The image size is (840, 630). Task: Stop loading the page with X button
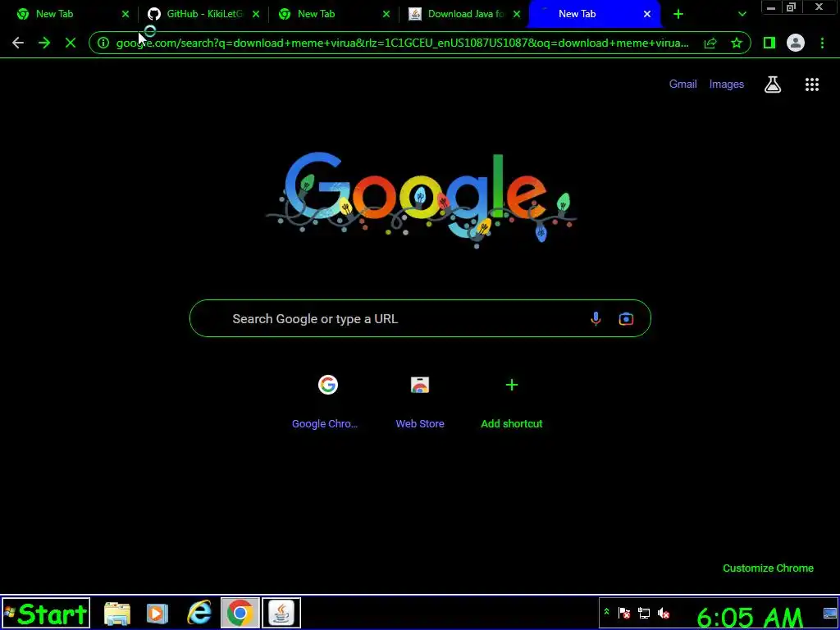tap(71, 43)
